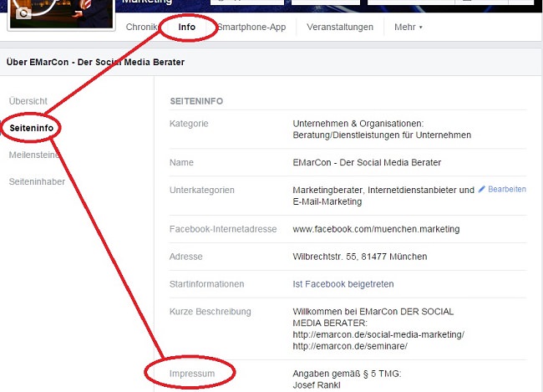Click the pencil edit icon next to Bearbeiten
543x392 pixels.
pyautogui.click(x=482, y=189)
